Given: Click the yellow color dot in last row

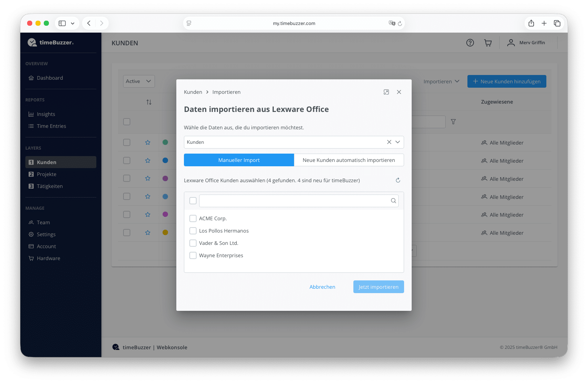Looking at the screenshot, I should point(165,233).
